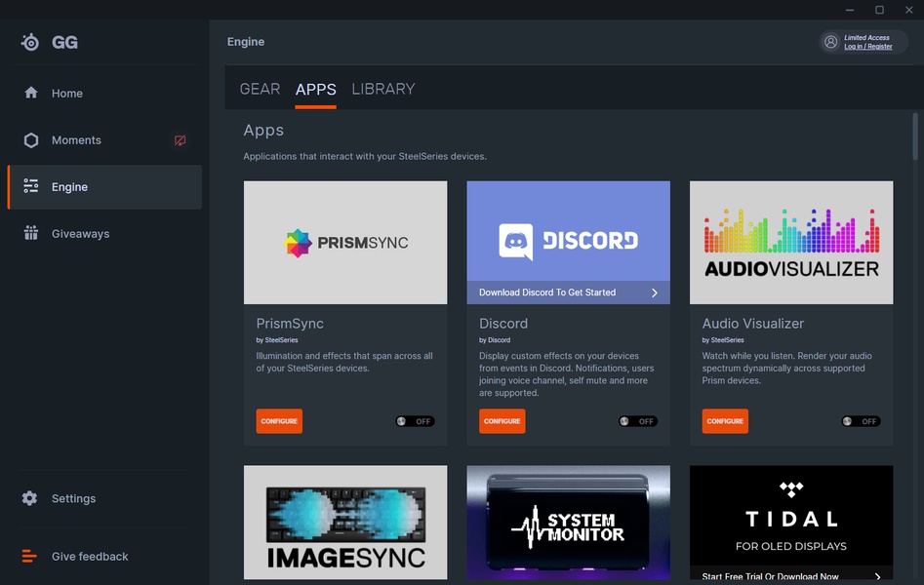Click the user account avatar icon
The width and height of the screenshot is (924, 585).
830,42
